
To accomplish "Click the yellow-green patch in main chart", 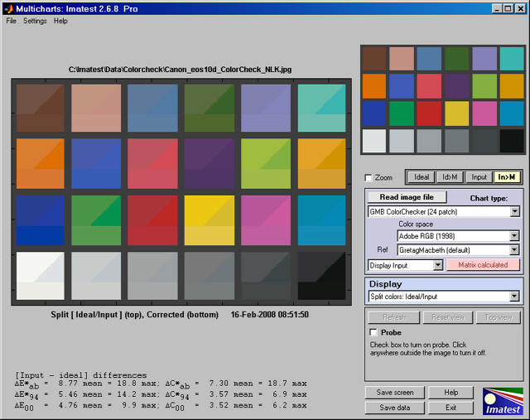I will 266,164.
